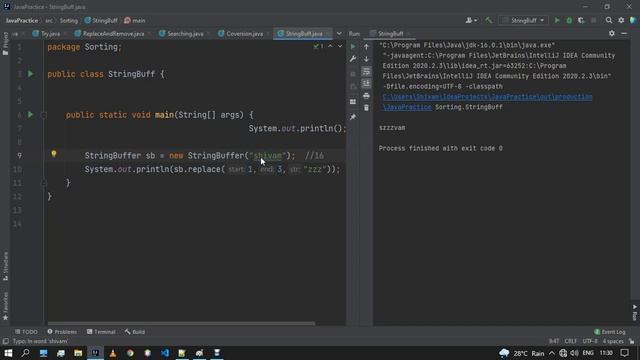The width and height of the screenshot is (640, 360).
Task: Go to previous highlighted error arrow
Action: pyautogui.click(x=330, y=47)
